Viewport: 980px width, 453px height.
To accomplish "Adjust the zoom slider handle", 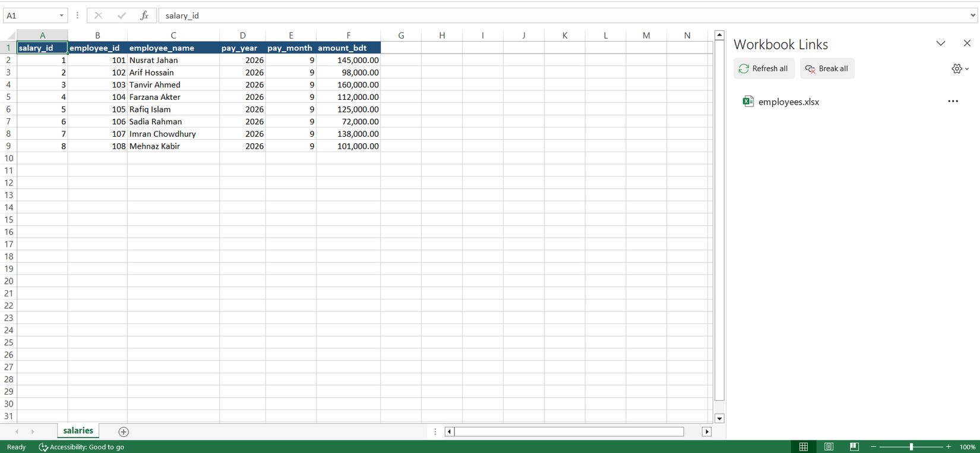I will 911,447.
